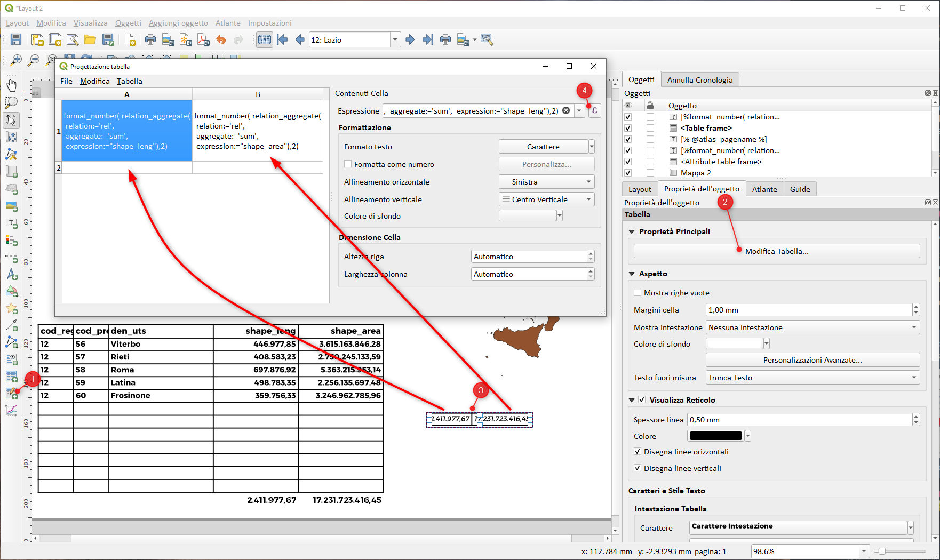Screen dimensions: 940x560
Task: Click the Modifica Tabella button
Action: tap(776, 251)
